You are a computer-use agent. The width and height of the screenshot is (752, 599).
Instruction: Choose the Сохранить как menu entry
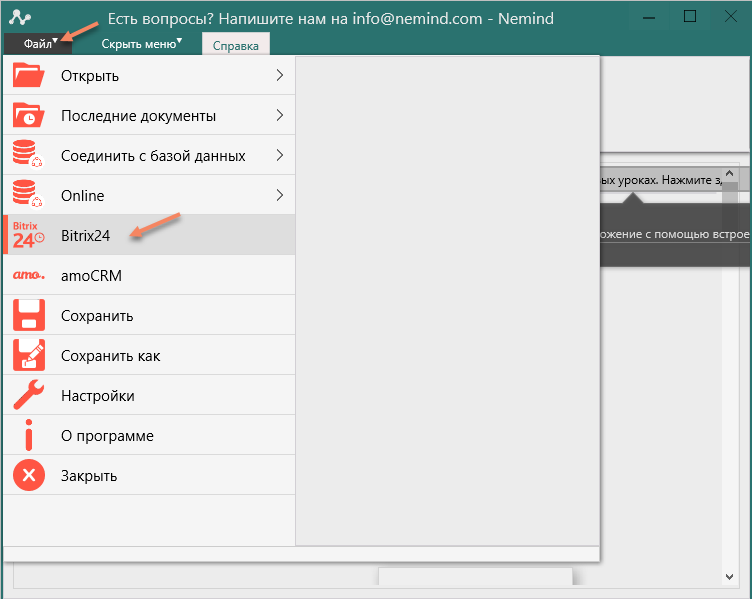tap(149, 355)
